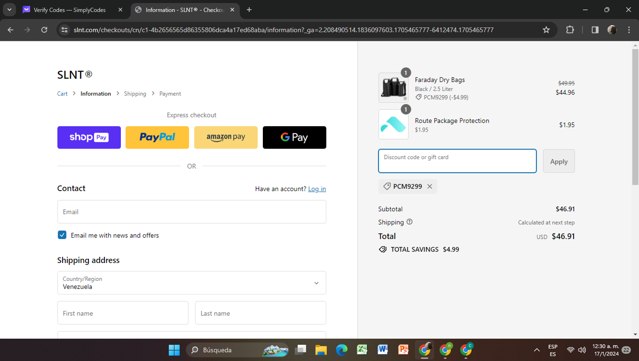Open a new browser tab
Viewport: 639px width, 361px height.
click(249, 10)
